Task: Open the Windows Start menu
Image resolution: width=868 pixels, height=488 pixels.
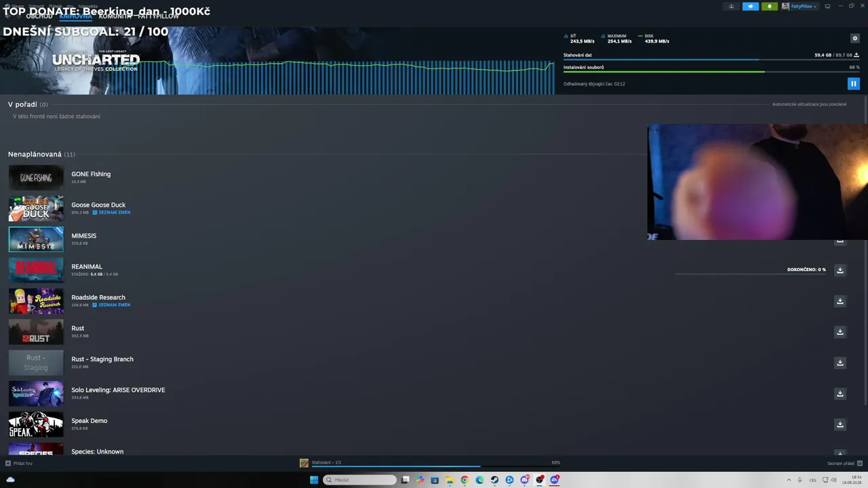Action: (x=314, y=480)
